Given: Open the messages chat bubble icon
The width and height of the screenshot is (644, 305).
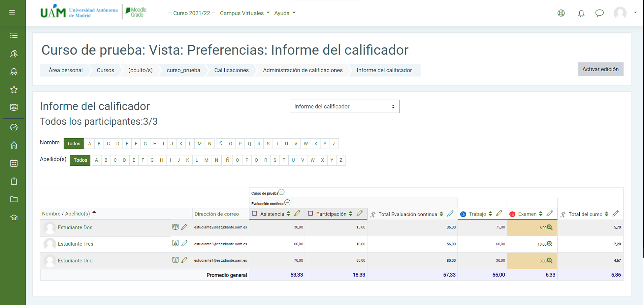Looking at the screenshot, I should (x=599, y=13).
